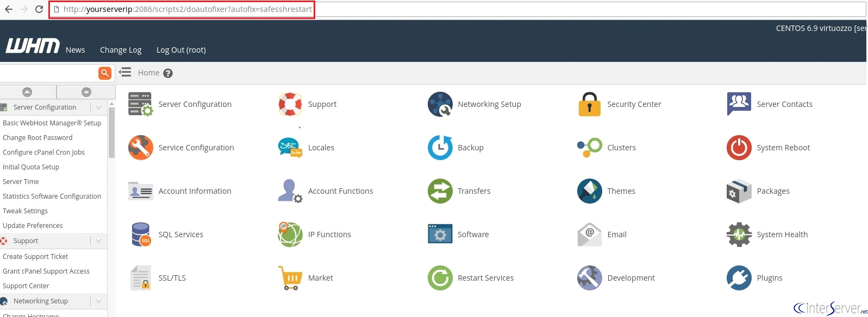Screen dimensions: 868x317
Task: Open Configure cPanel Cron Jobs link
Action: click(x=43, y=153)
